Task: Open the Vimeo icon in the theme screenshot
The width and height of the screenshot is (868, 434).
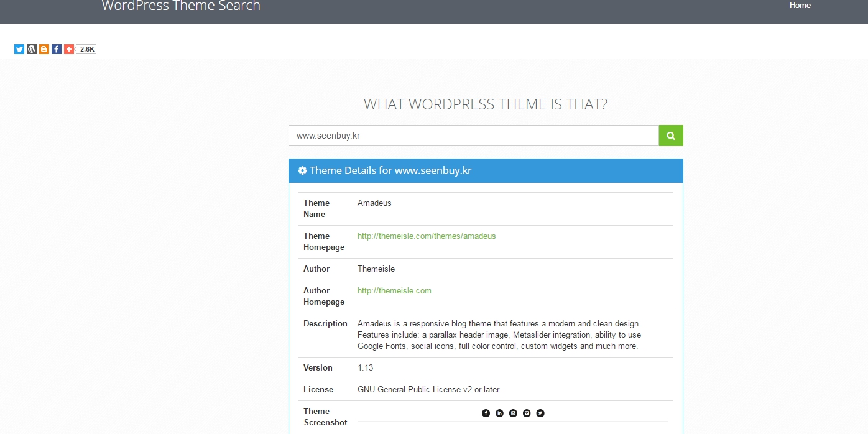Action: (526, 413)
